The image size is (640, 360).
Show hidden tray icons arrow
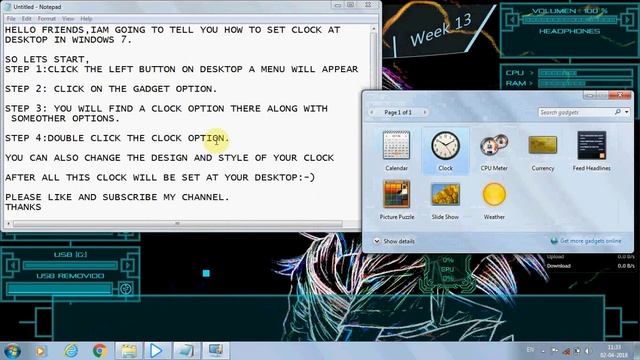(543, 351)
